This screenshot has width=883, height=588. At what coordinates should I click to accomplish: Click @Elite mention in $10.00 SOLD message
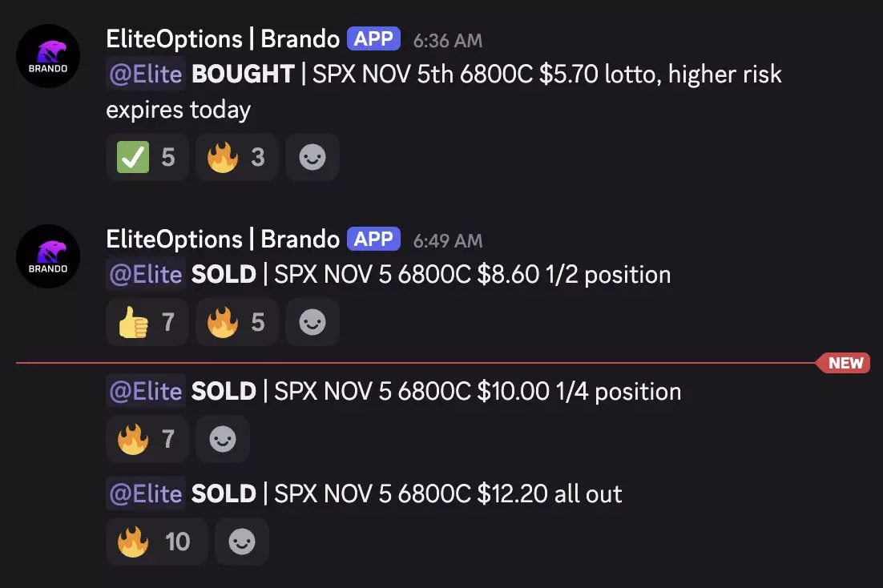point(146,392)
